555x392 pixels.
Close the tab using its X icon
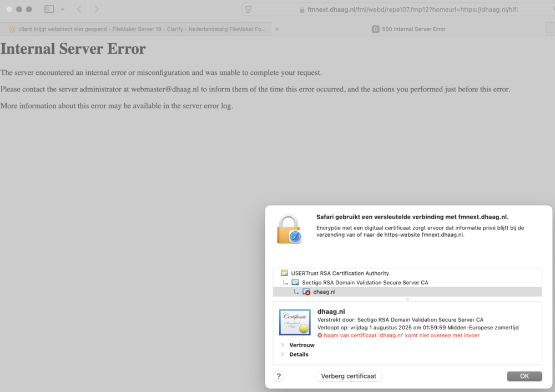(277, 29)
